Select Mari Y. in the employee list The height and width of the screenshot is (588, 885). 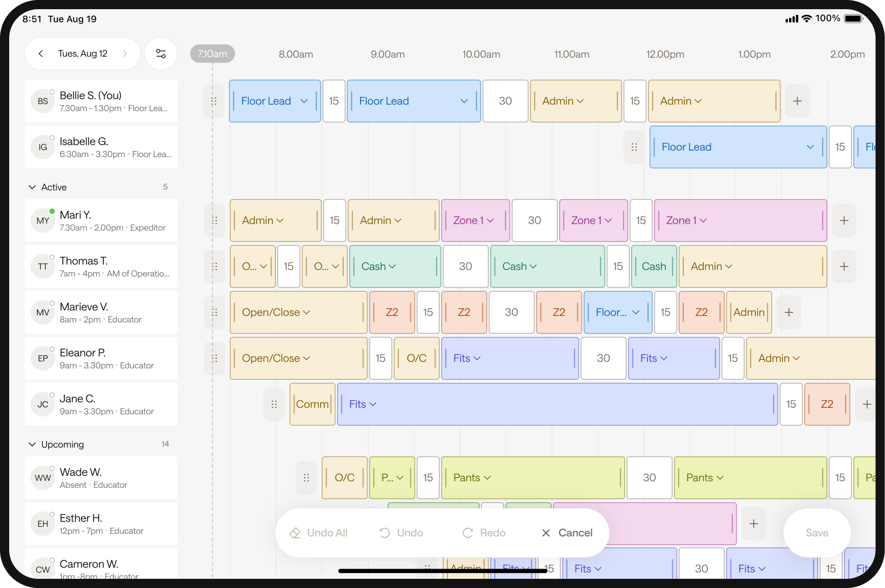click(x=101, y=220)
